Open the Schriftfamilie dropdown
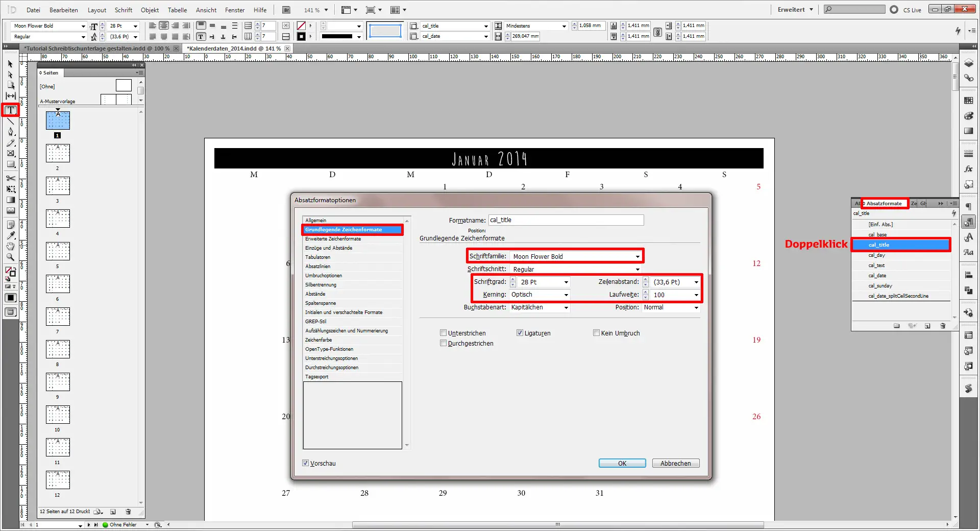 637,256
